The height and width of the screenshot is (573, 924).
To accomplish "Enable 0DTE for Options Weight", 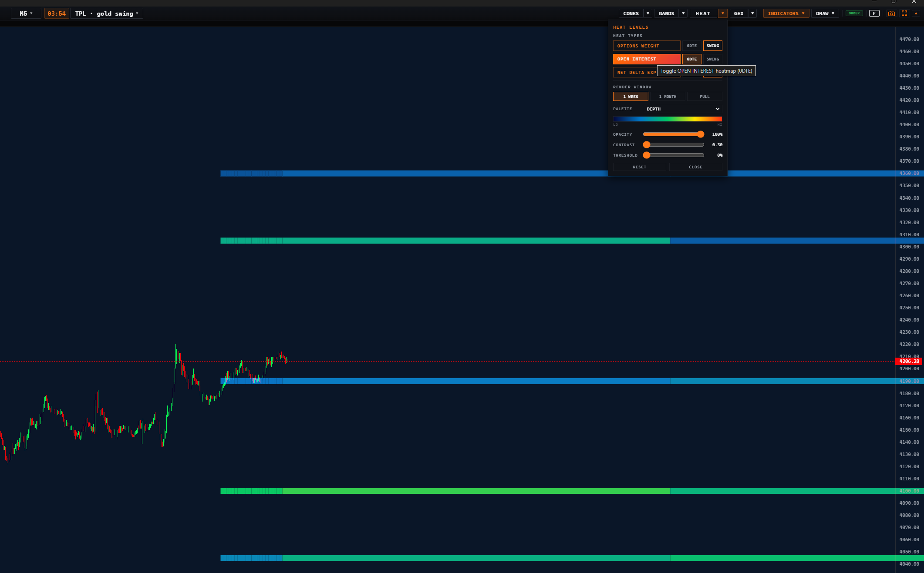I will 691,46.
